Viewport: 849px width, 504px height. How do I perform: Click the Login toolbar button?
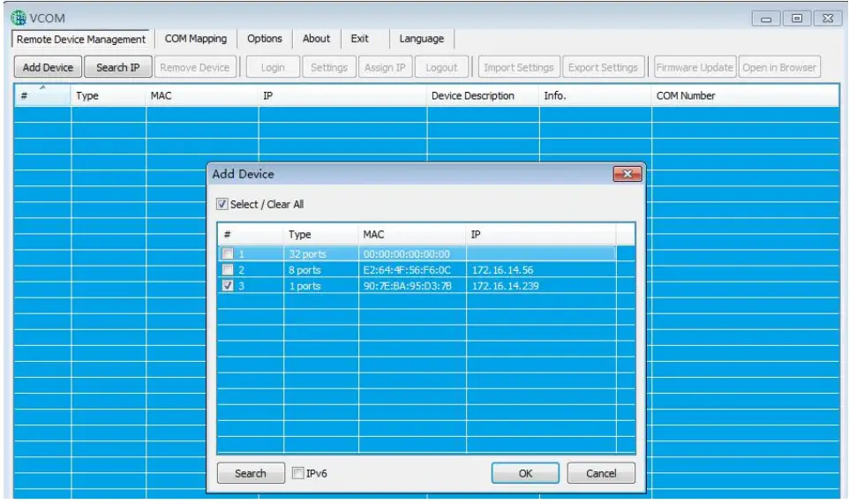273,67
